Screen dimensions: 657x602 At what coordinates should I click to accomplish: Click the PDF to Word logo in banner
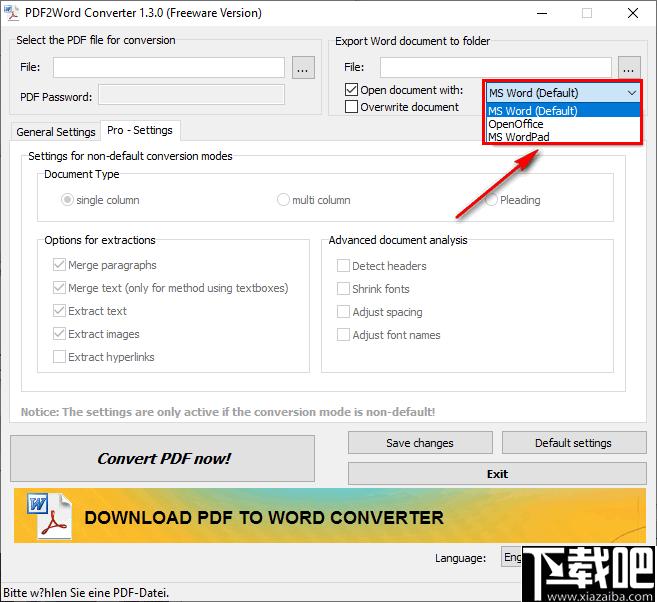coord(49,516)
